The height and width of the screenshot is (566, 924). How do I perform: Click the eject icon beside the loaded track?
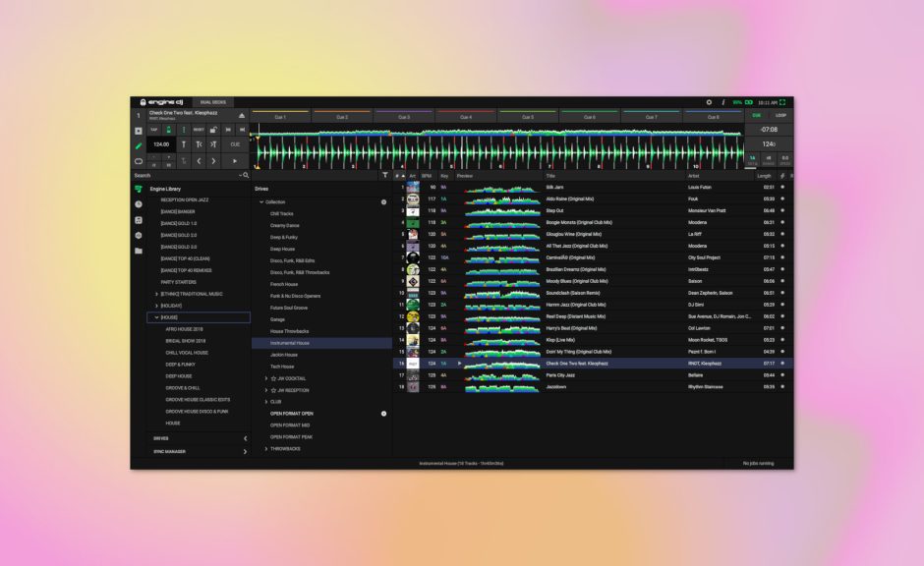click(243, 115)
